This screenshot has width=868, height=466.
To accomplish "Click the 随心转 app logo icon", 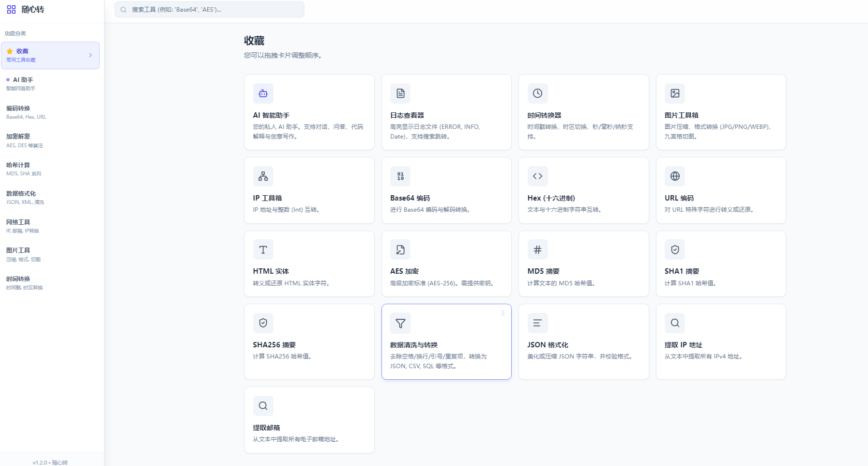I will 11,10.
